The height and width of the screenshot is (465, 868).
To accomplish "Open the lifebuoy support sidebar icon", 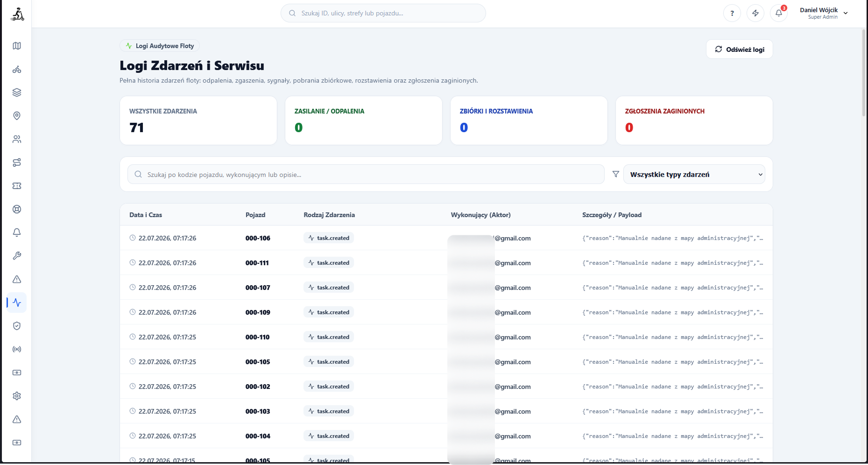I will 17,209.
